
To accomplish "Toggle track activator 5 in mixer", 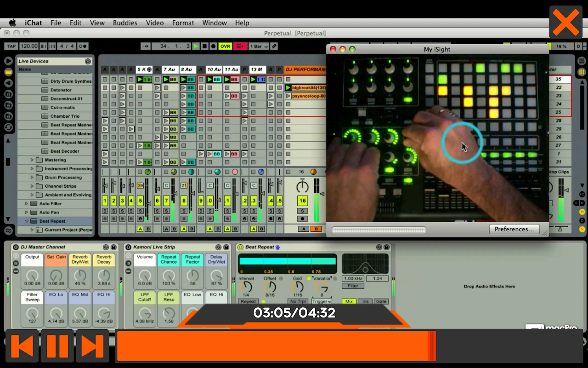I will [x=140, y=201].
